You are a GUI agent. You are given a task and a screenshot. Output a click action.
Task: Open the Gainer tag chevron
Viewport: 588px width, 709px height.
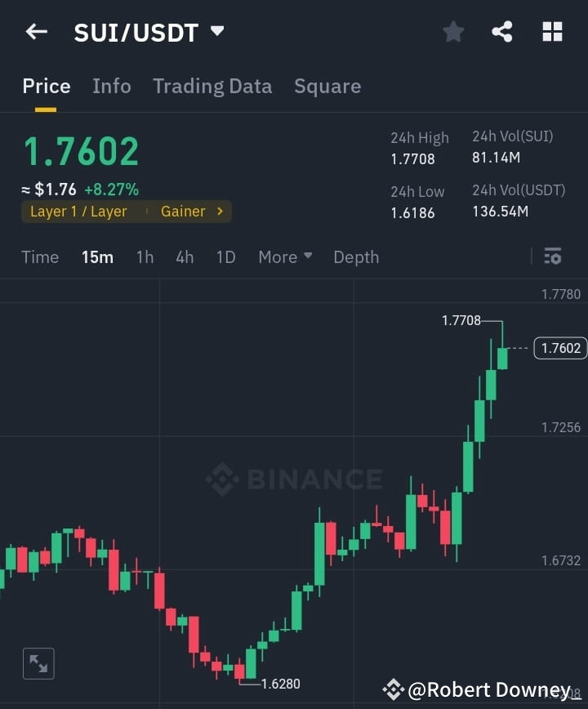point(218,211)
